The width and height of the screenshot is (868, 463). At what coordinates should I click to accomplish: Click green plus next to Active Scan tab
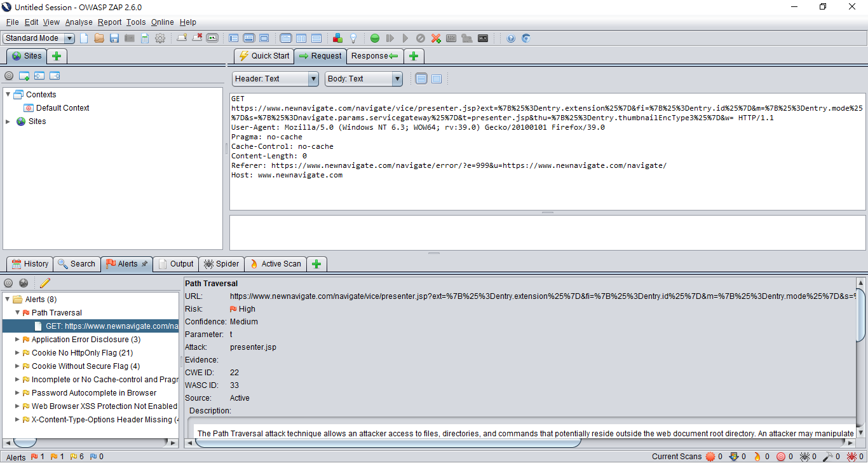coord(316,263)
